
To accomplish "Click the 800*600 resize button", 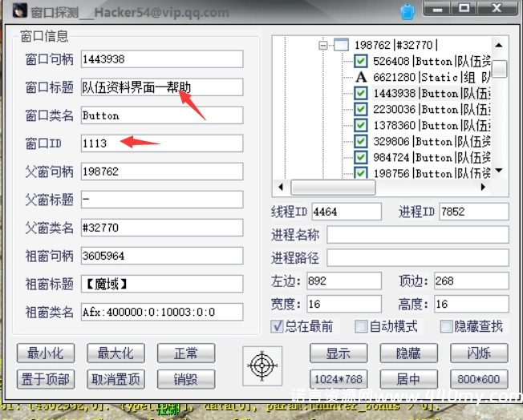I will click(x=480, y=379).
